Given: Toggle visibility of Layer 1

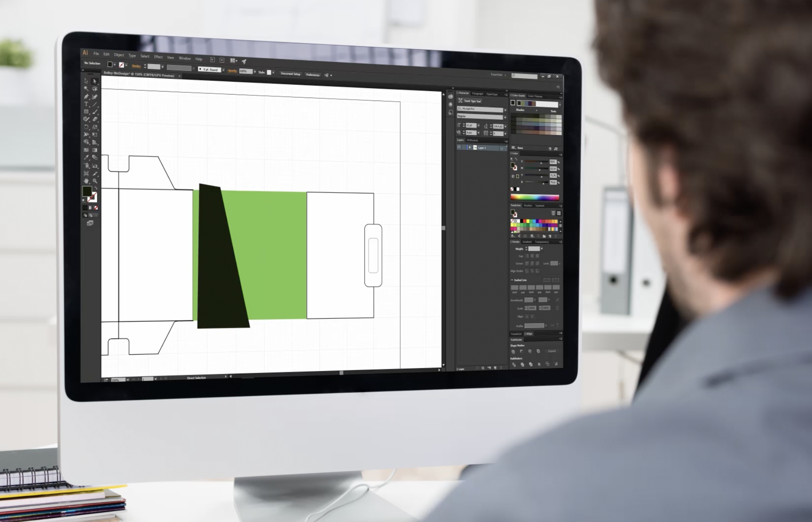Looking at the screenshot, I should point(459,147).
